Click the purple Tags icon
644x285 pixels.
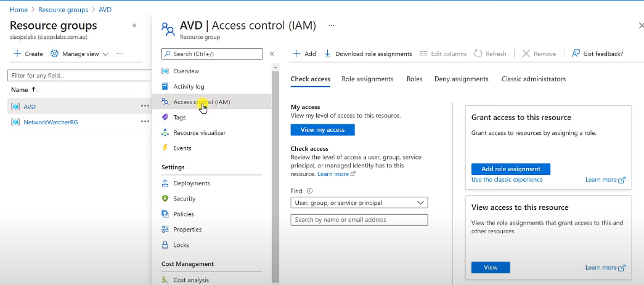[x=165, y=118]
